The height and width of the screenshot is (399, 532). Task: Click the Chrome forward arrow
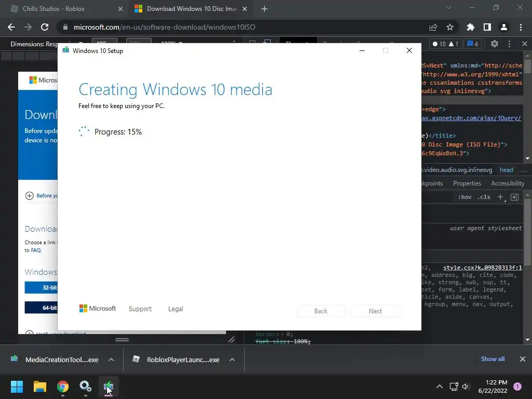tap(28, 27)
